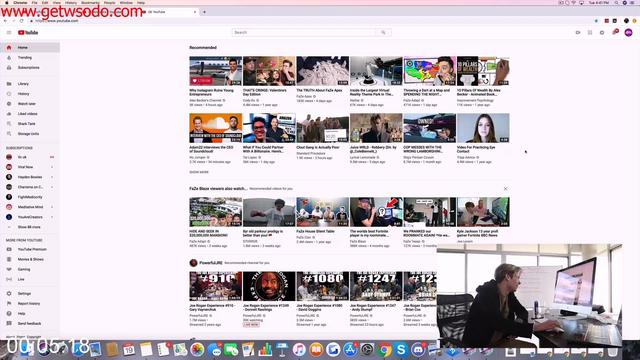Open Skype from the Dock
640x360 pixels.
coord(401,350)
